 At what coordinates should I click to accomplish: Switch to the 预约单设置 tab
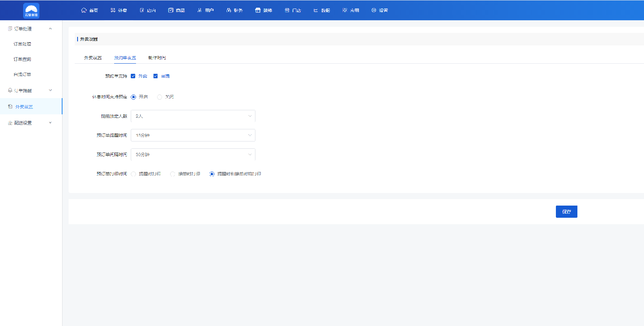125,58
